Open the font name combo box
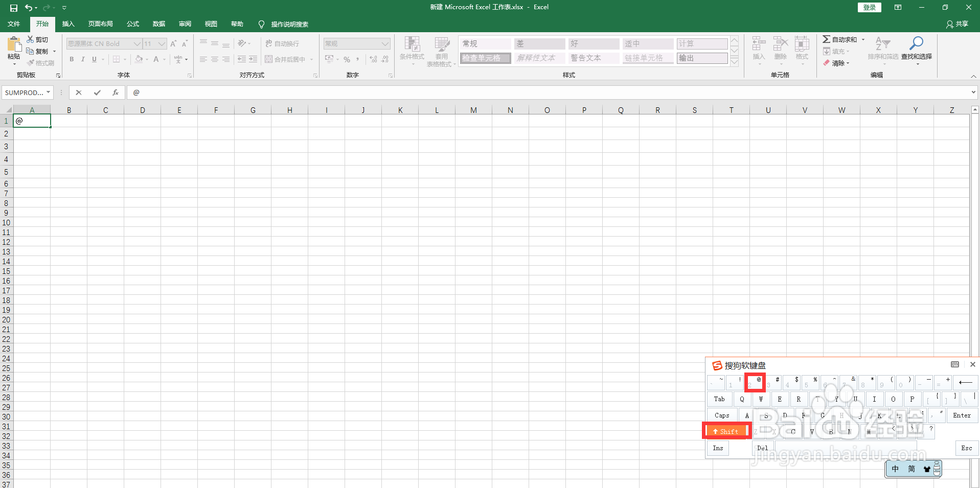 (x=104, y=43)
